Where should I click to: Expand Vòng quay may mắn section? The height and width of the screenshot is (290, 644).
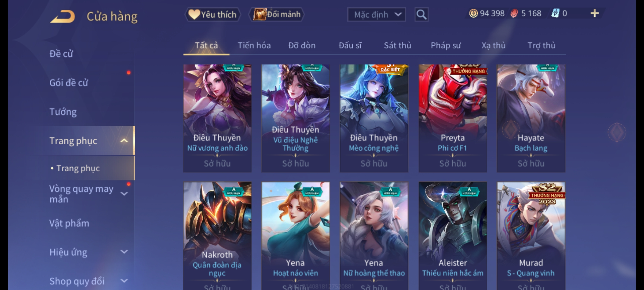point(124,194)
